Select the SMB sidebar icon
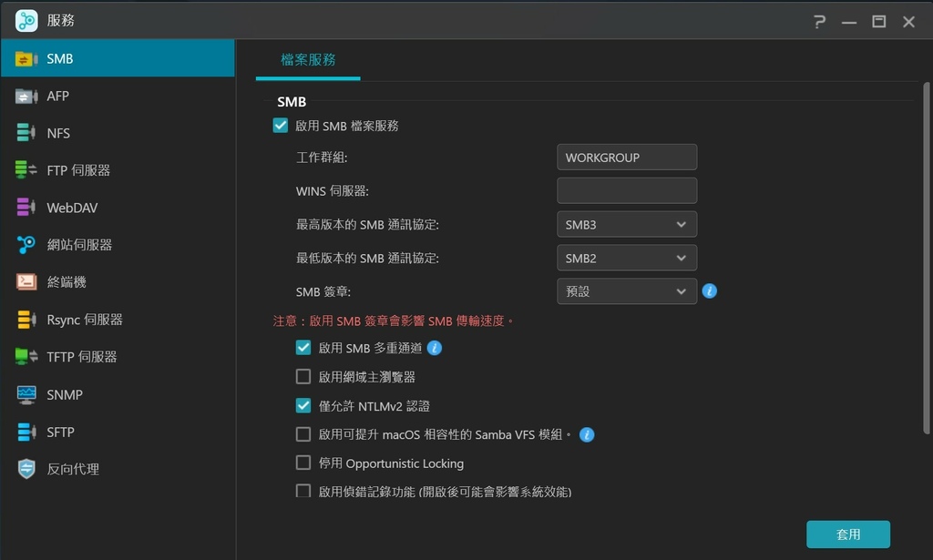Image resolution: width=933 pixels, height=560 pixels. pos(26,59)
